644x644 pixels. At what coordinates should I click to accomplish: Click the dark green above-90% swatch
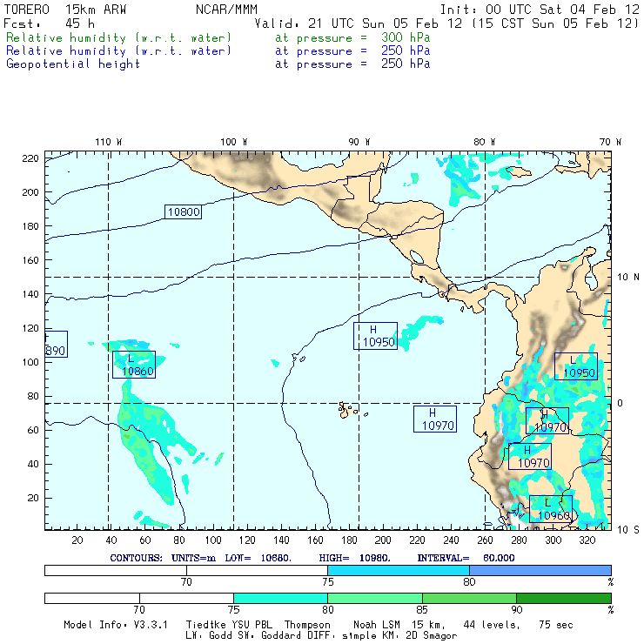coord(564,598)
